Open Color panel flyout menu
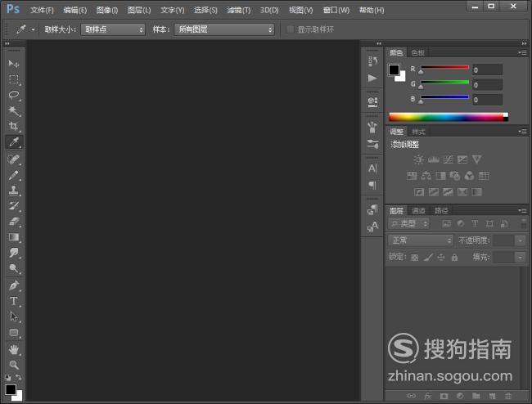This screenshot has width=532, height=404. [522, 52]
